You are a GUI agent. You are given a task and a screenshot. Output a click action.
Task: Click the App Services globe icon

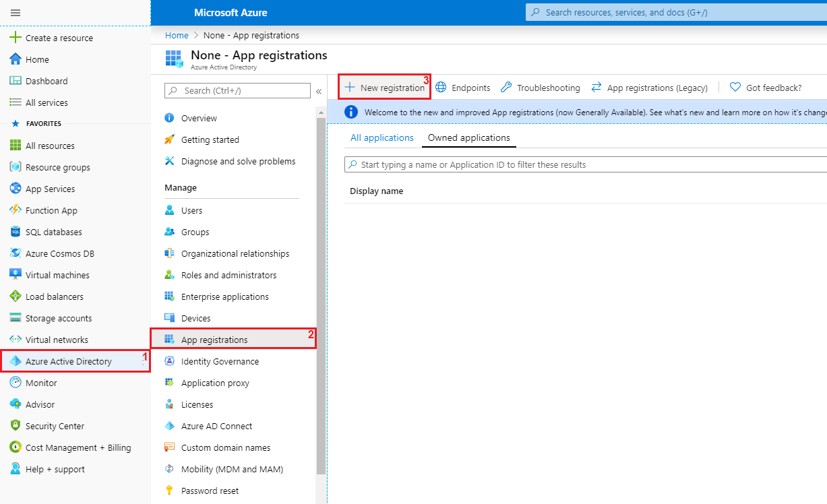[x=16, y=189]
